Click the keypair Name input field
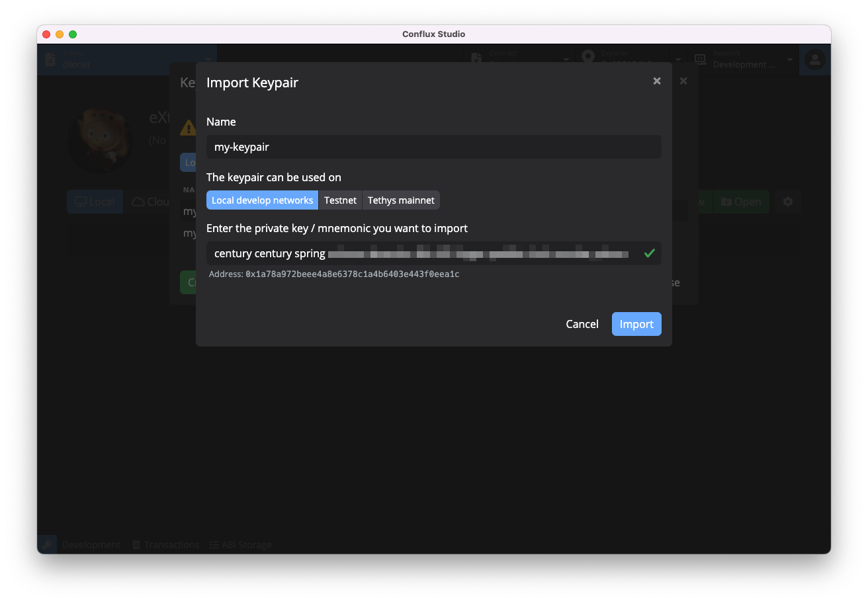The width and height of the screenshot is (868, 603). click(x=434, y=147)
